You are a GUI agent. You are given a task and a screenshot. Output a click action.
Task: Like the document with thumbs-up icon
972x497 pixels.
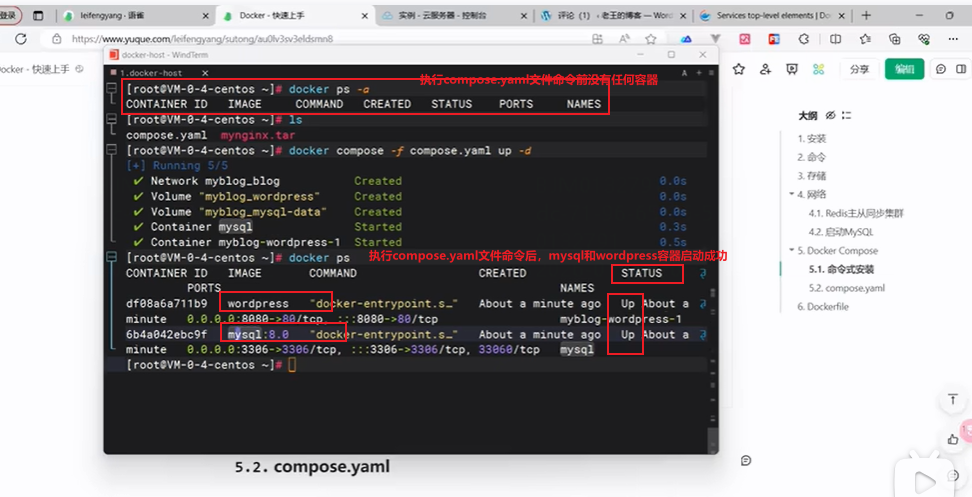click(x=953, y=439)
